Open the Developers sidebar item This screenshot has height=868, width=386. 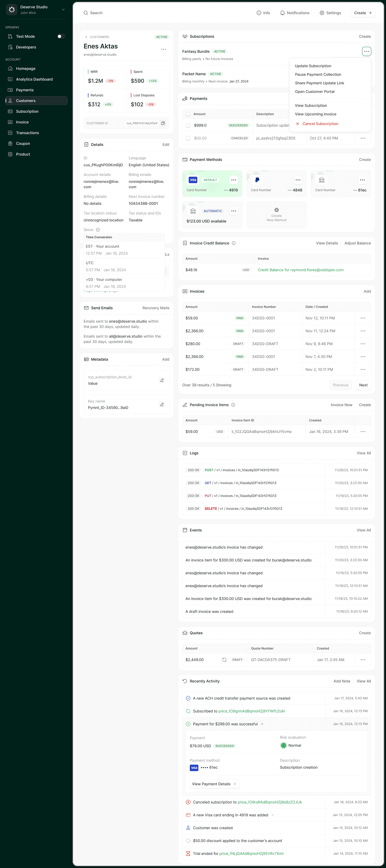pyautogui.click(x=36, y=47)
